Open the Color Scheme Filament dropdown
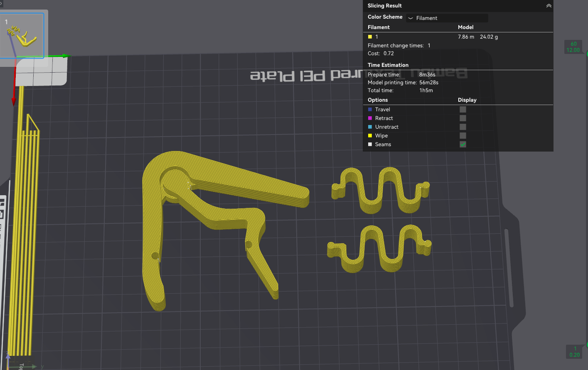588x370 pixels. 447,18
